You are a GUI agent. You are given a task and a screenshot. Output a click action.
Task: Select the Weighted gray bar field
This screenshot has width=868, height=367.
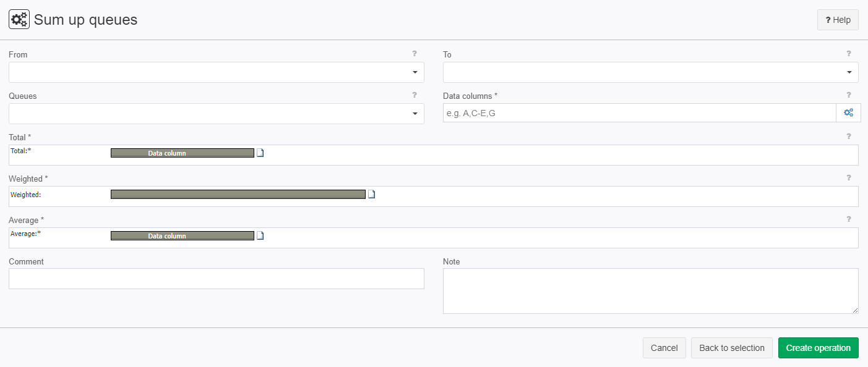(x=238, y=194)
